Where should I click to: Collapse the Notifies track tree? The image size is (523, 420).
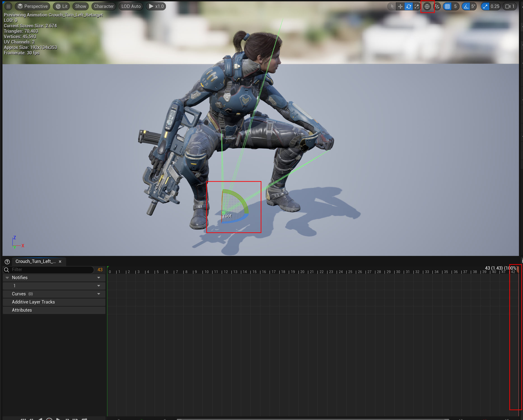7,278
